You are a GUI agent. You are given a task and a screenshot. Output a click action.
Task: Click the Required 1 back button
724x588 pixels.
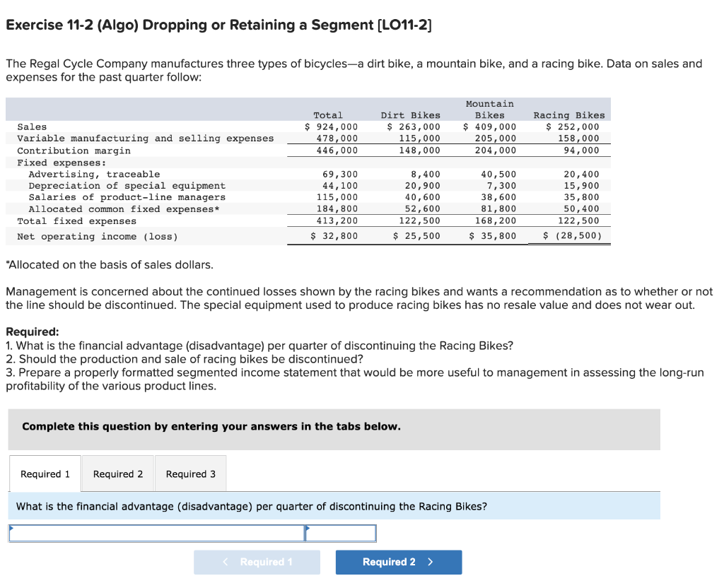click(257, 562)
